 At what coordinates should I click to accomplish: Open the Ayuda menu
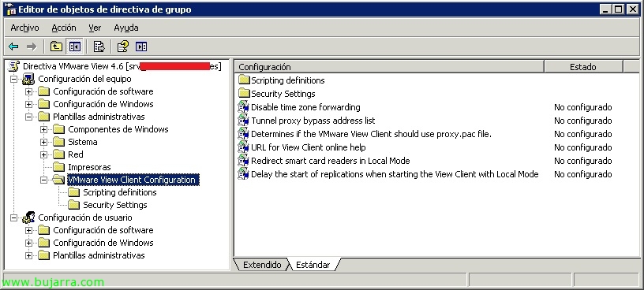point(126,28)
